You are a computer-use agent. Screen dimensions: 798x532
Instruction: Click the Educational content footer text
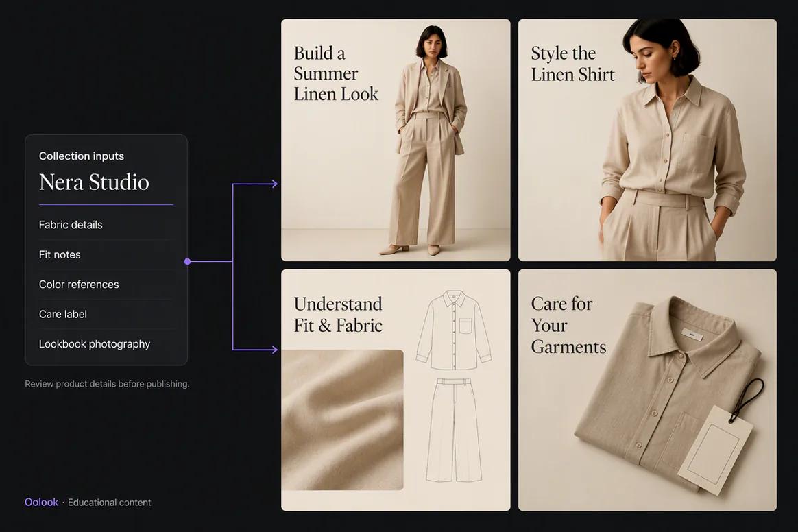point(110,503)
